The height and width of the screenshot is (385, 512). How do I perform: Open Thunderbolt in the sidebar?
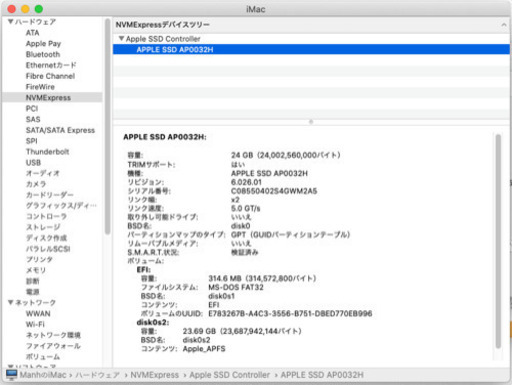coord(48,152)
